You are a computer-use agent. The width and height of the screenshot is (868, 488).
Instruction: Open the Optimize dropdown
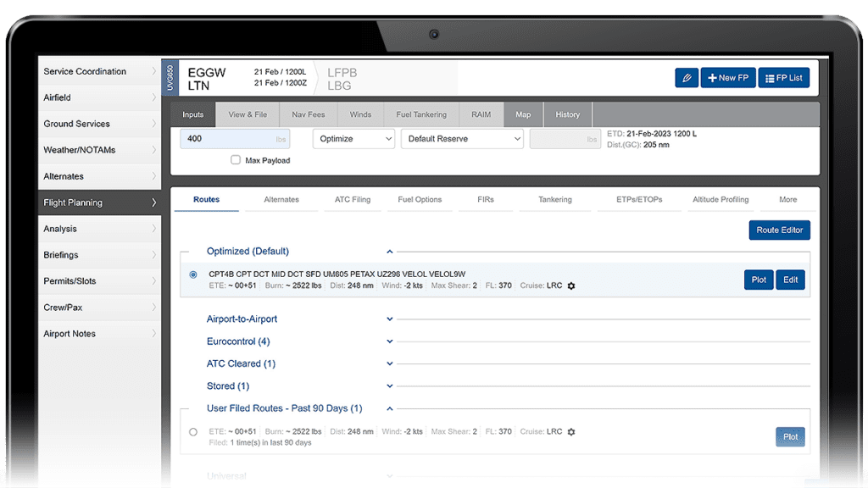tap(353, 139)
